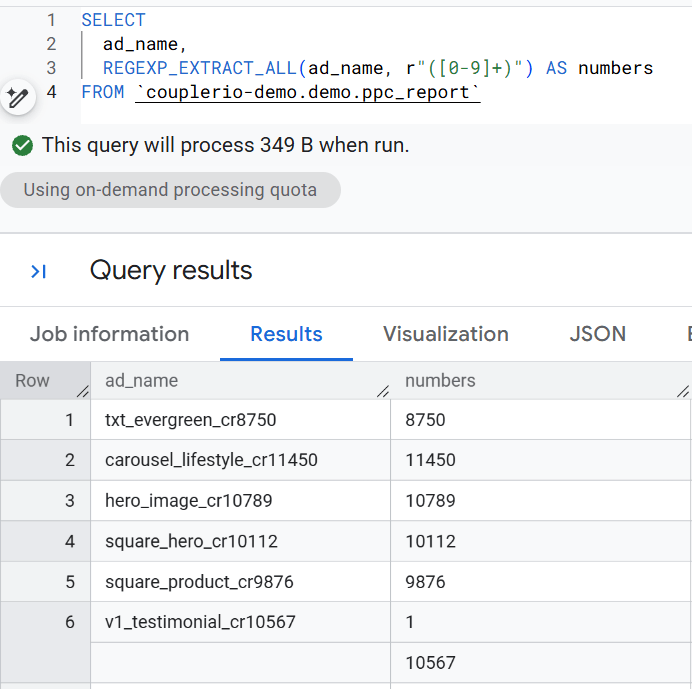Select cell square_hero_cr10112
This screenshot has height=689, width=692.
[241, 541]
